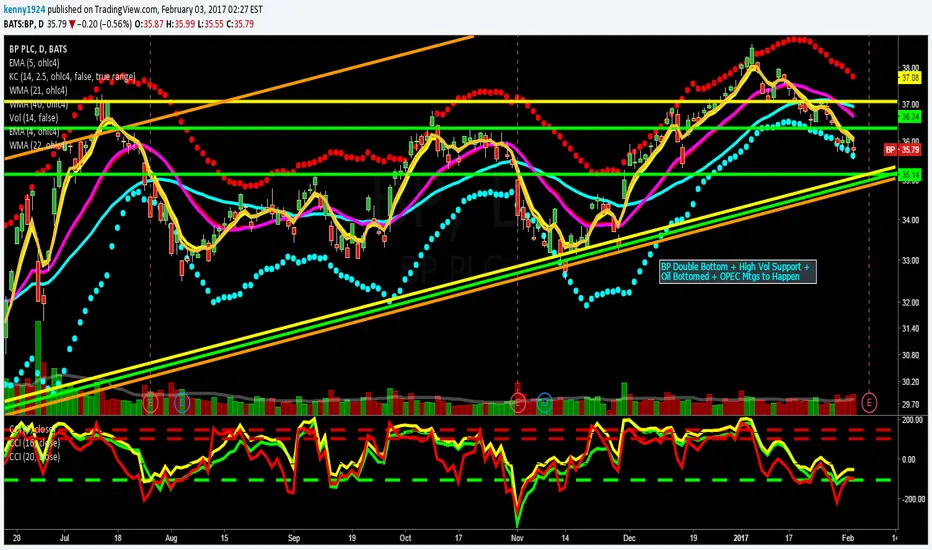Image resolution: width=932 pixels, height=550 pixels.
Task: Select the WMA (40, ohlc4) indicator legend
Action: pos(38,104)
